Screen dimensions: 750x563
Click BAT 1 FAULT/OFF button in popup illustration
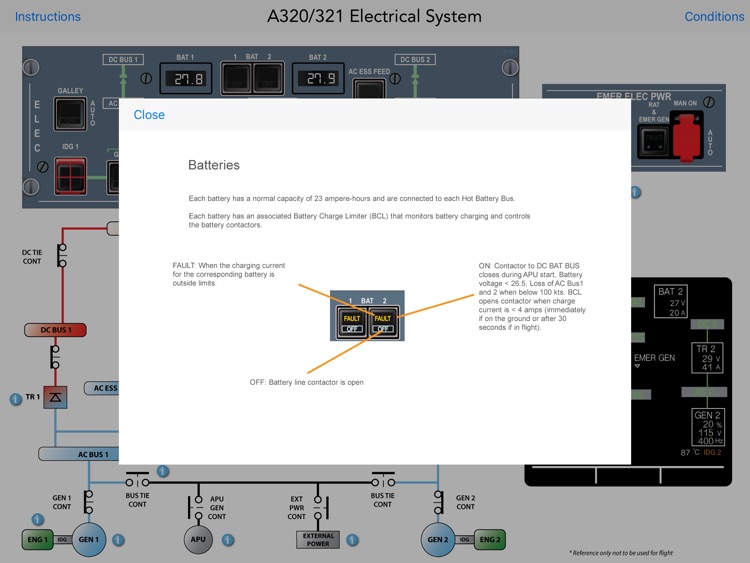[352, 323]
